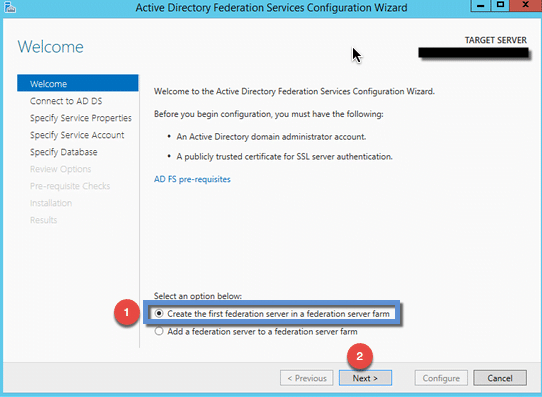Go to the next wizard page
This screenshot has width=542, height=397.
click(x=365, y=378)
